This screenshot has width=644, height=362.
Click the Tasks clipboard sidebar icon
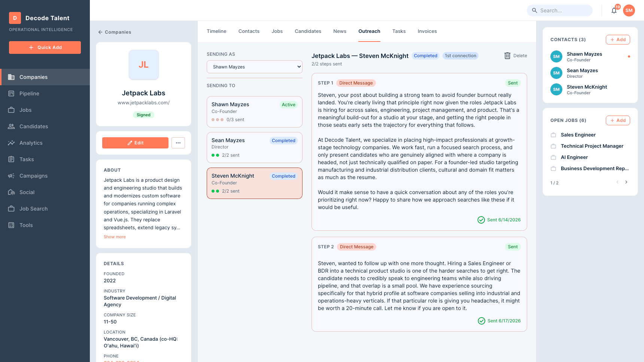click(11, 159)
